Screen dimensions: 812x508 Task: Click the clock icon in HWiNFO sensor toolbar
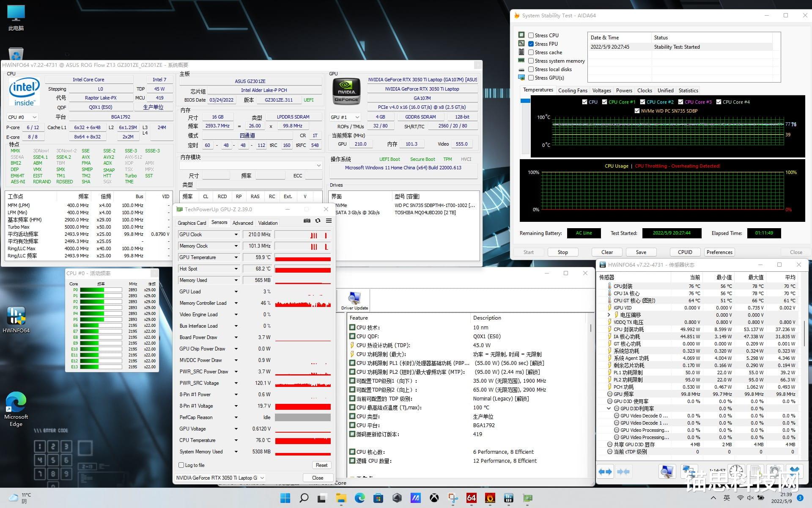click(x=737, y=472)
